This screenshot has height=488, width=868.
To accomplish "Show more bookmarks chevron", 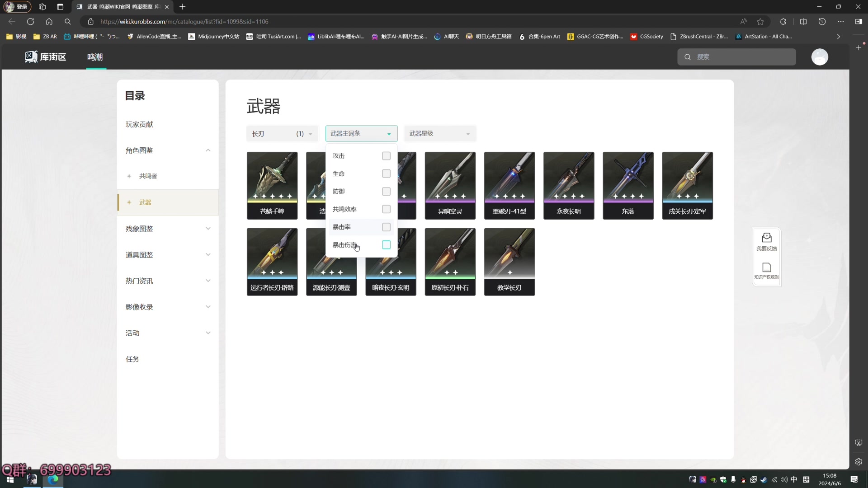I will tap(839, 37).
